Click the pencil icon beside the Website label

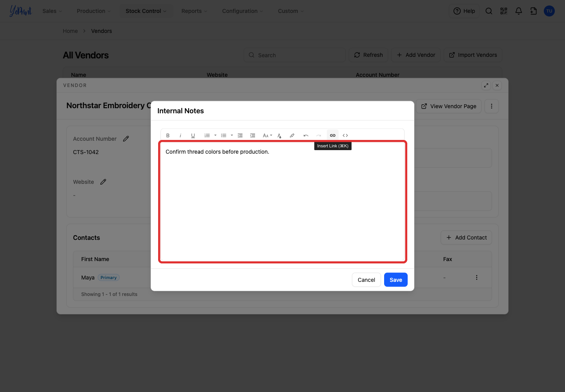103,182
